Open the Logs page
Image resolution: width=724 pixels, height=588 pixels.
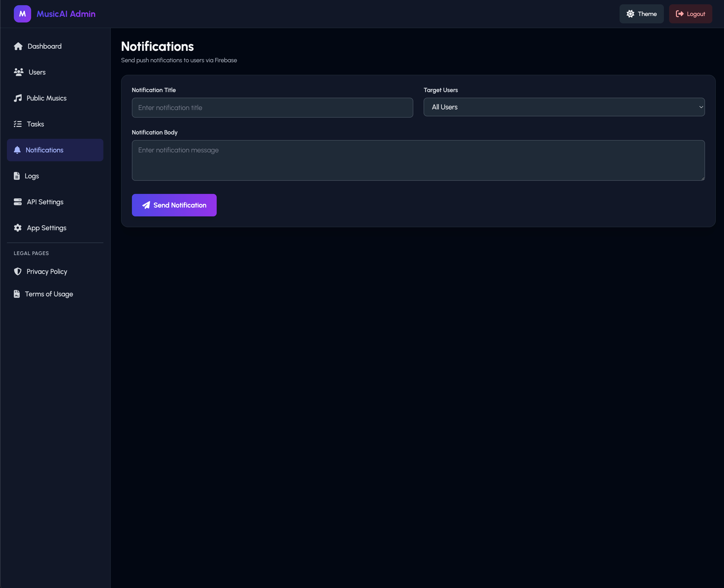coord(55,176)
